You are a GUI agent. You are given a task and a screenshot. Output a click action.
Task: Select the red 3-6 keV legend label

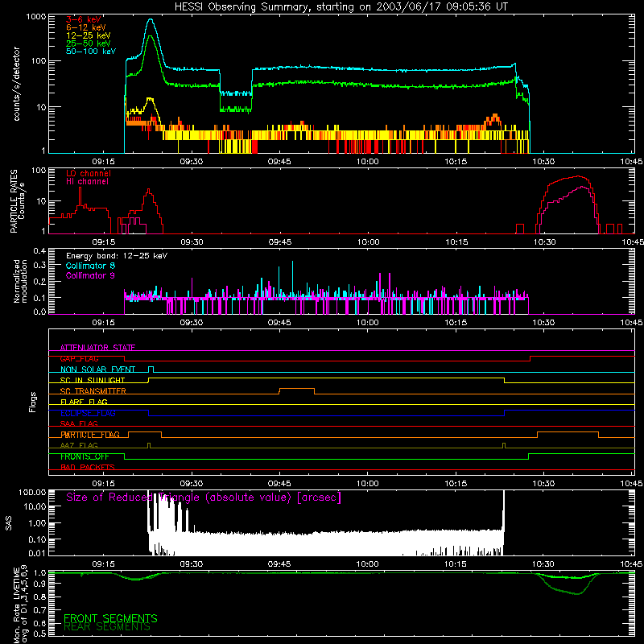[84, 19]
